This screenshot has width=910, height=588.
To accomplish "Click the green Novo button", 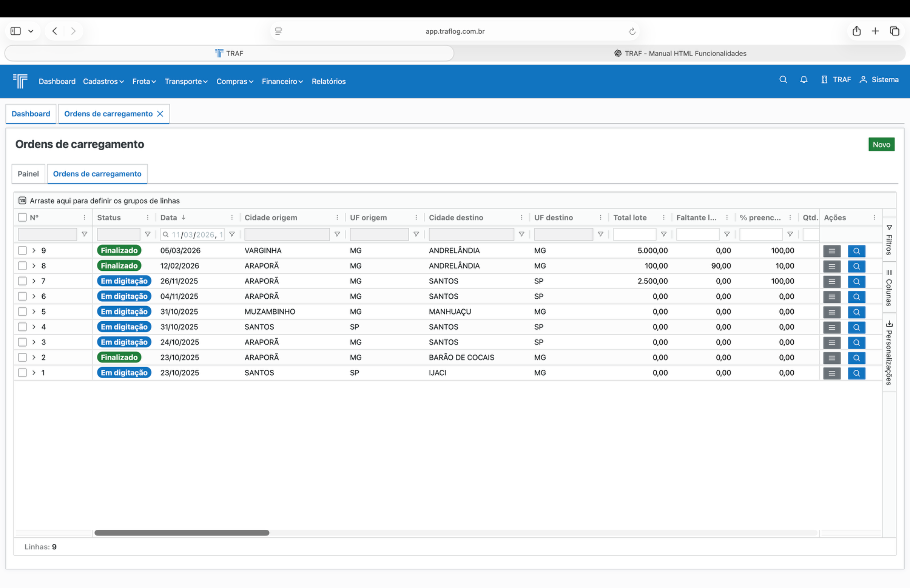I will 881,144.
